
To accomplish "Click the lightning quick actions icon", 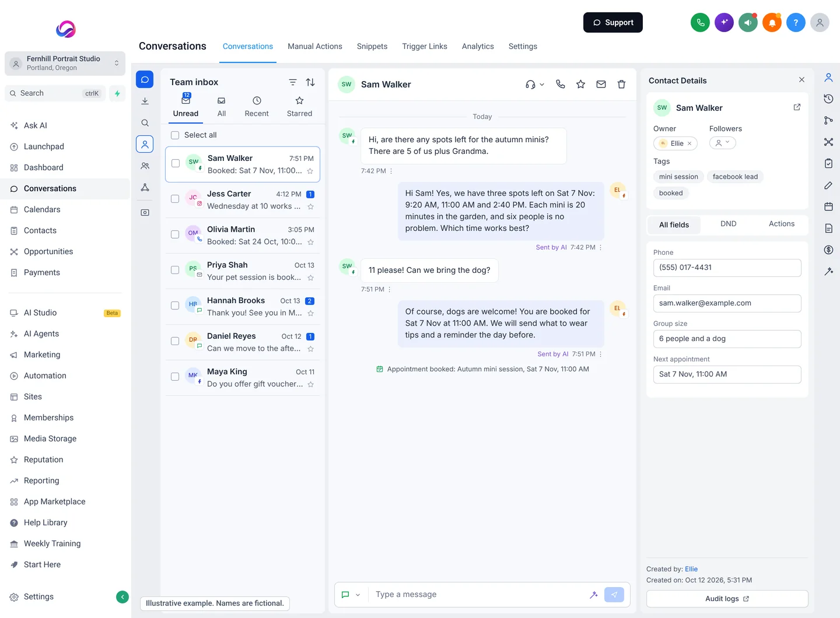I will click(117, 93).
